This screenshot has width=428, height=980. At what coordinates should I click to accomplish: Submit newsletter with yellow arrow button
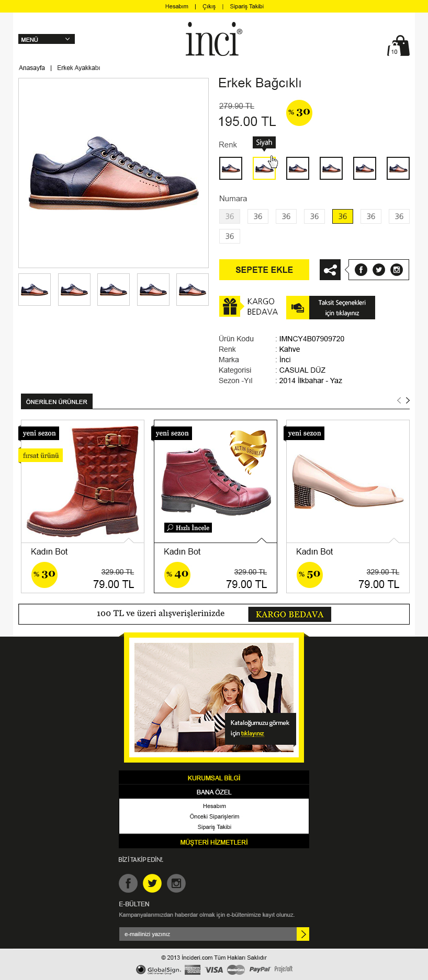(x=303, y=934)
